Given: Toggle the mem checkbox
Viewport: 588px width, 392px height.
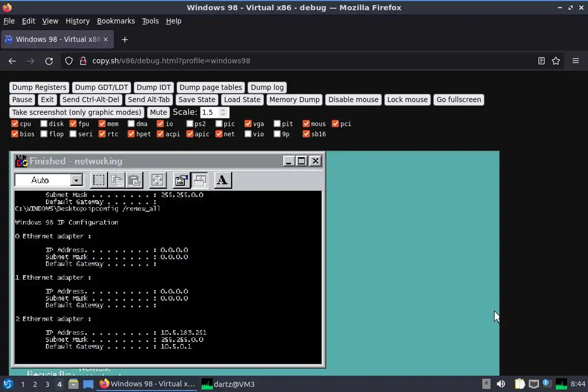Looking at the screenshot, I should 102,124.
